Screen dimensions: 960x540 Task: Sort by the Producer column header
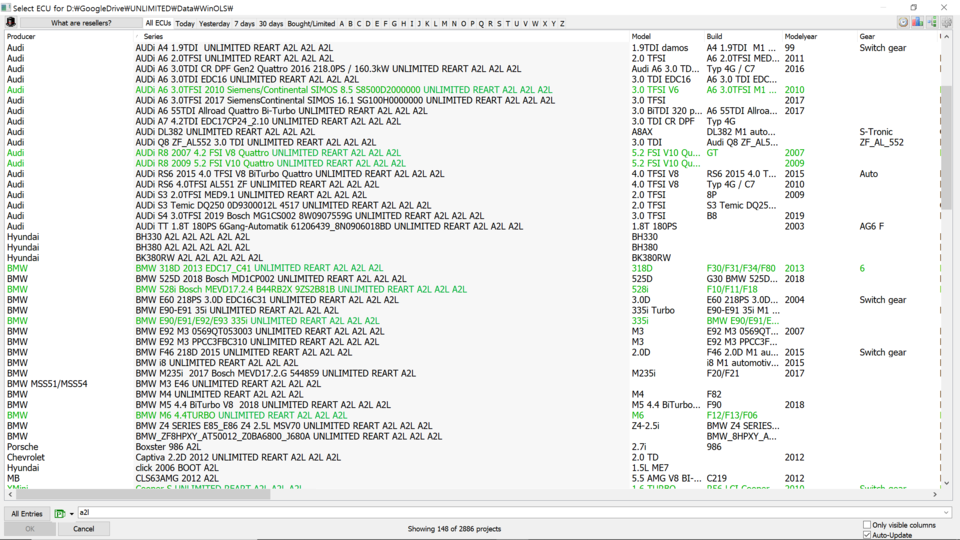(x=69, y=36)
